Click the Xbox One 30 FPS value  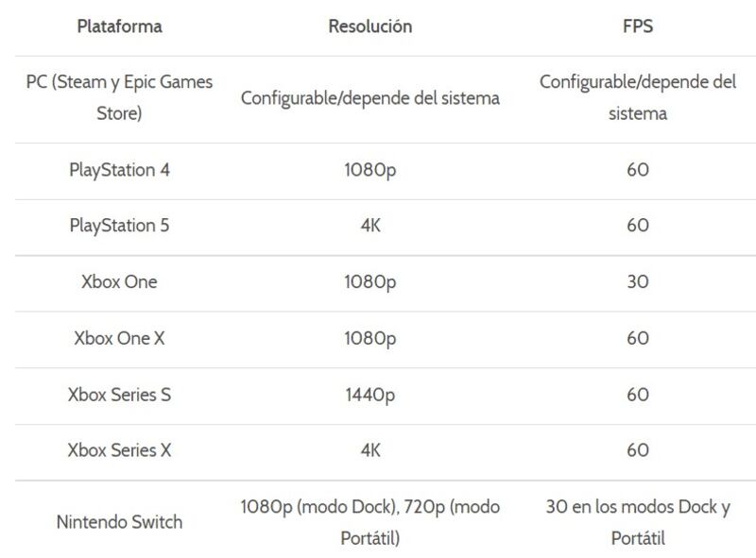[638, 282]
